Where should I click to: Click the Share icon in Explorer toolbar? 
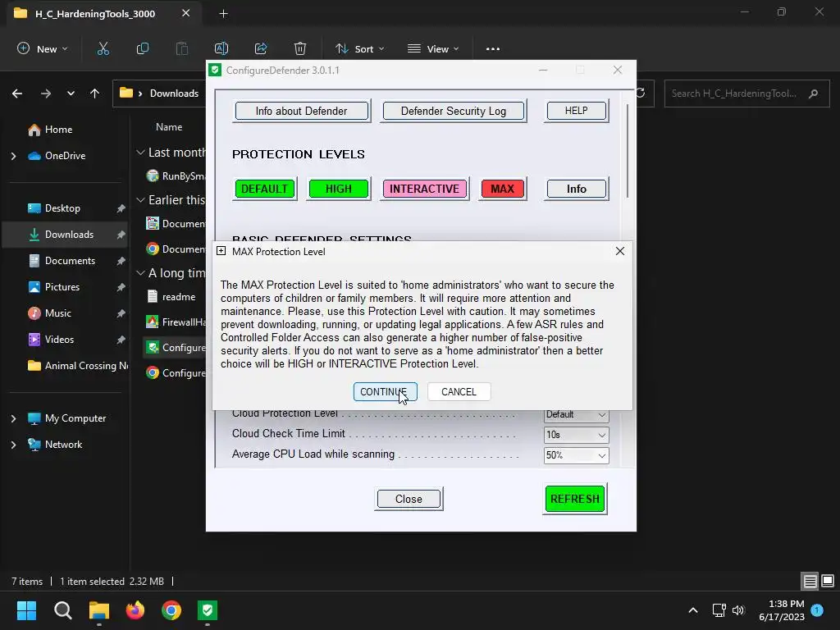[x=261, y=48]
